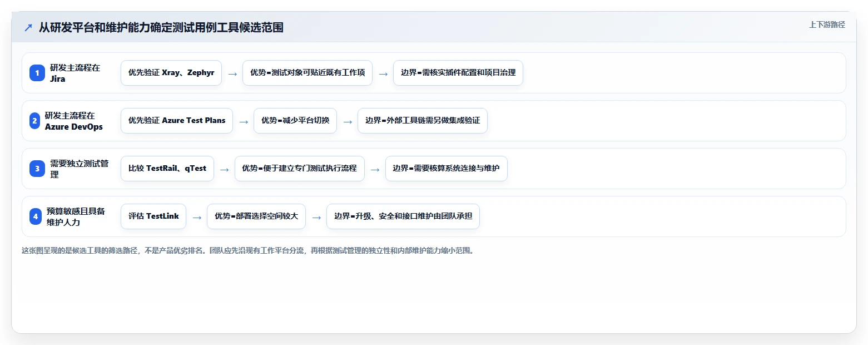Screen dimensions: 868x345
Task: Click the diagonal arrow icon beside the title
Action: coord(28,27)
